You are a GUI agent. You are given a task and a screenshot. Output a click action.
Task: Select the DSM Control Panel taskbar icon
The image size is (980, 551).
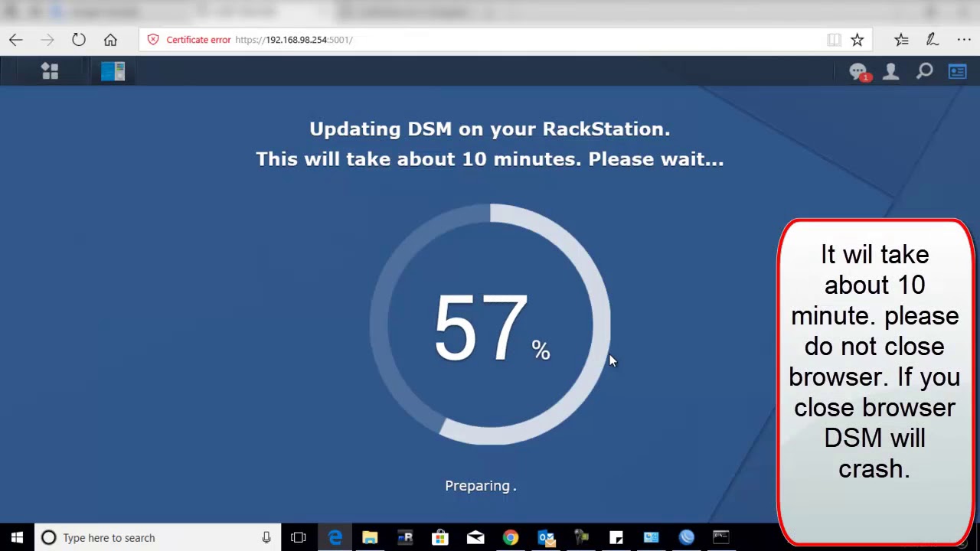pyautogui.click(x=113, y=71)
